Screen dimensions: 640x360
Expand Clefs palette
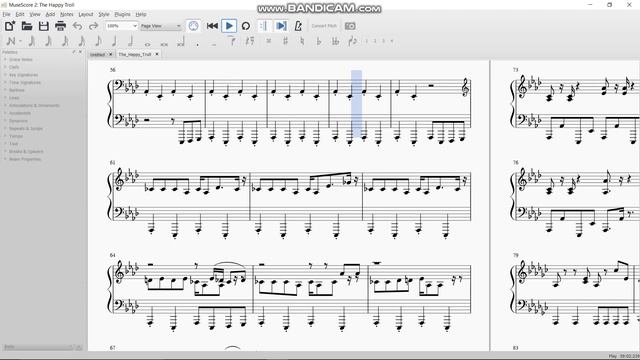(x=14, y=67)
